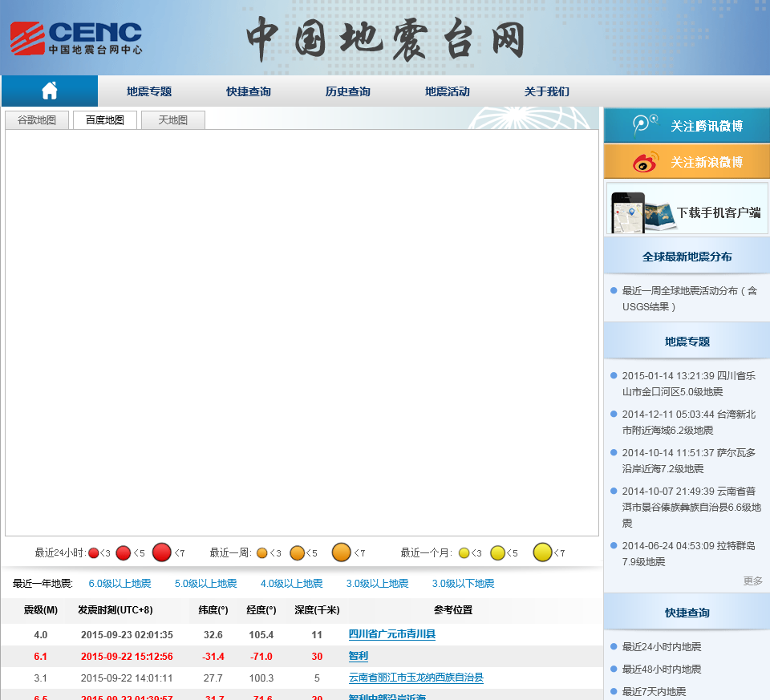
Task: Open 2014-06-24 拉特群岛 earthquake topic
Action: point(688,553)
